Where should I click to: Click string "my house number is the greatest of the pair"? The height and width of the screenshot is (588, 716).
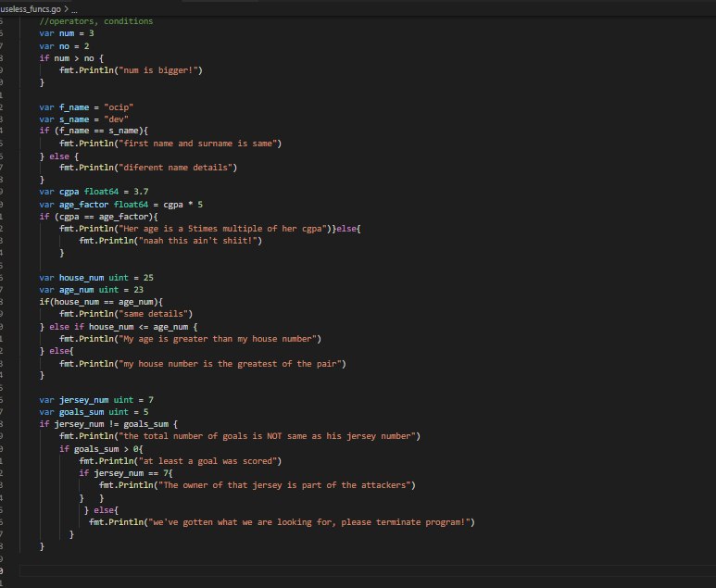click(x=230, y=364)
